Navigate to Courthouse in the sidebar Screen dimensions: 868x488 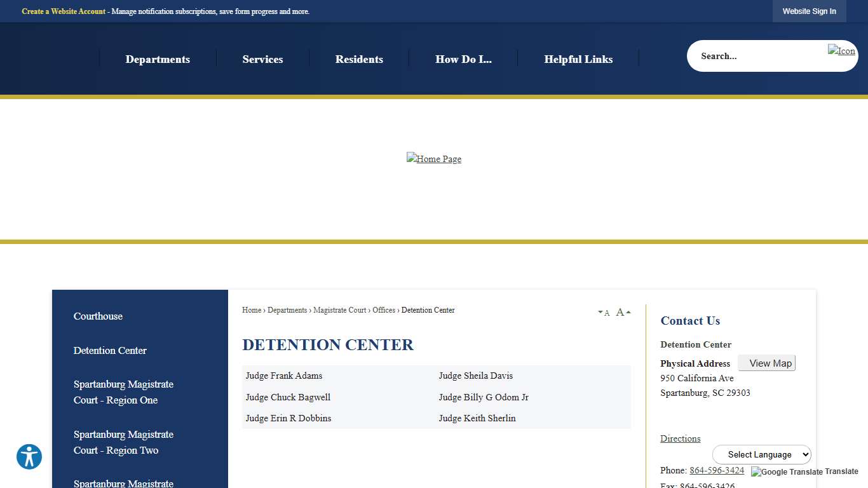(98, 316)
